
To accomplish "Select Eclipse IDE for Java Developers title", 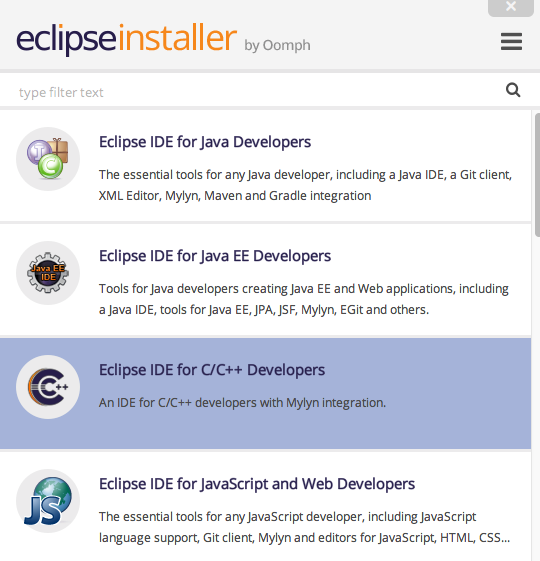I will click(x=205, y=142).
